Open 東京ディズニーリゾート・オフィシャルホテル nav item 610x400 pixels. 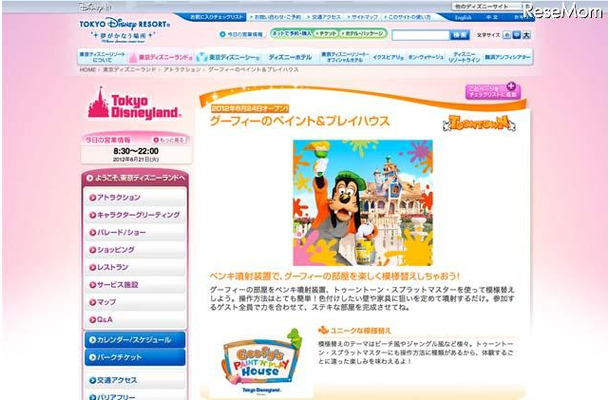[x=345, y=57]
